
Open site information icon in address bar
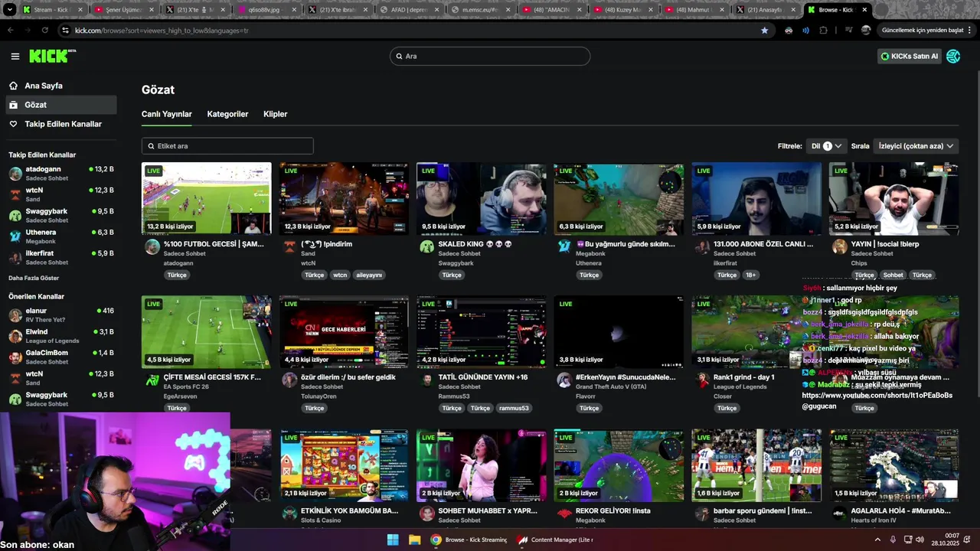pyautogui.click(x=65, y=31)
